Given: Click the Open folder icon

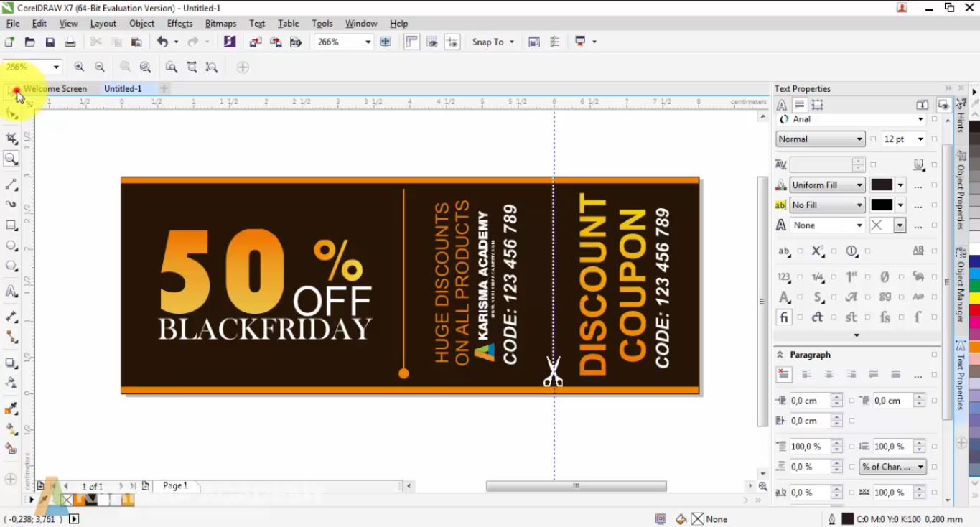Looking at the screenshot, I should 29,42.
